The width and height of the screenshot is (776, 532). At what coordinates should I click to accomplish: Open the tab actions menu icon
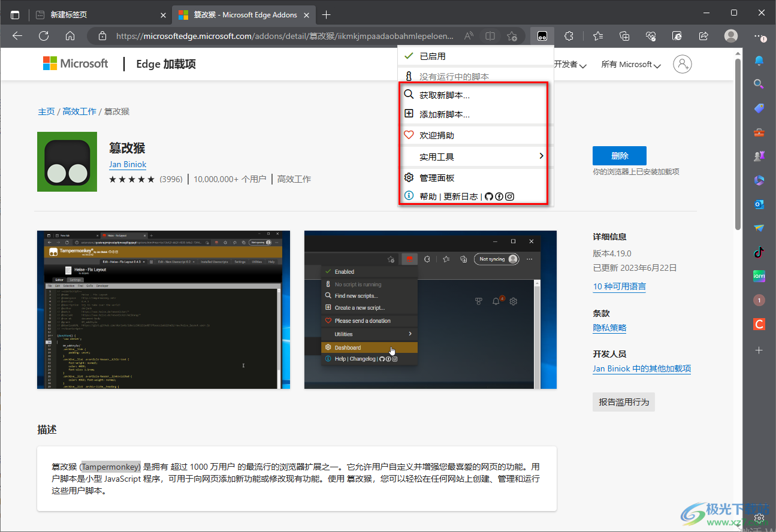tap(15, 14)
